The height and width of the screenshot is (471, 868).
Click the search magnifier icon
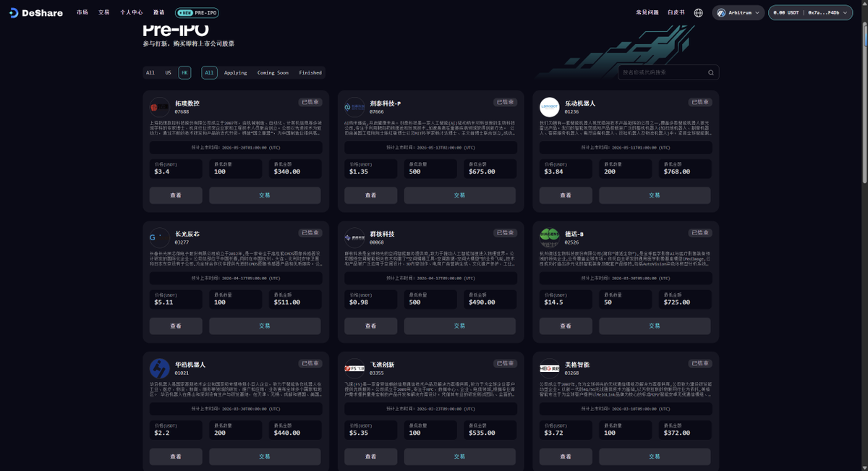710,72
